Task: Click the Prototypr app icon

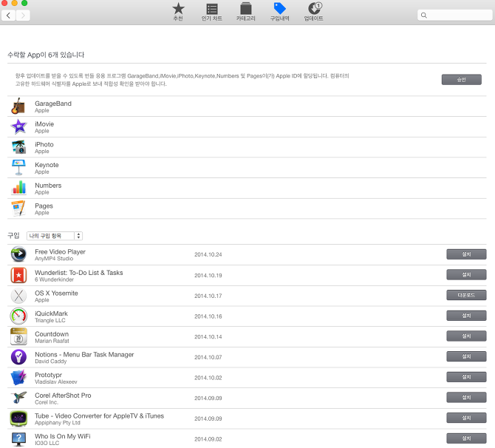Action: (18, 378)
